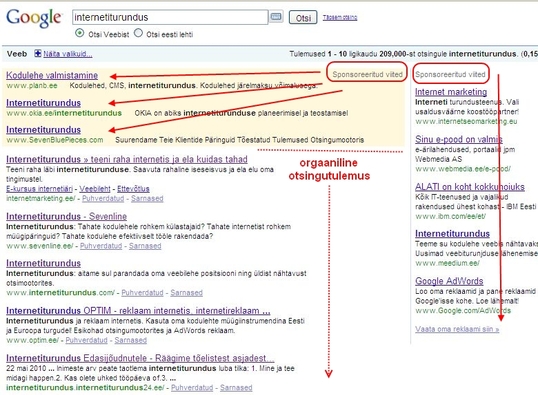Screen dimensions: 538x395
Task: Open 'Internetiturundus Edasijõudnutele' result
Action: point(140,358)
